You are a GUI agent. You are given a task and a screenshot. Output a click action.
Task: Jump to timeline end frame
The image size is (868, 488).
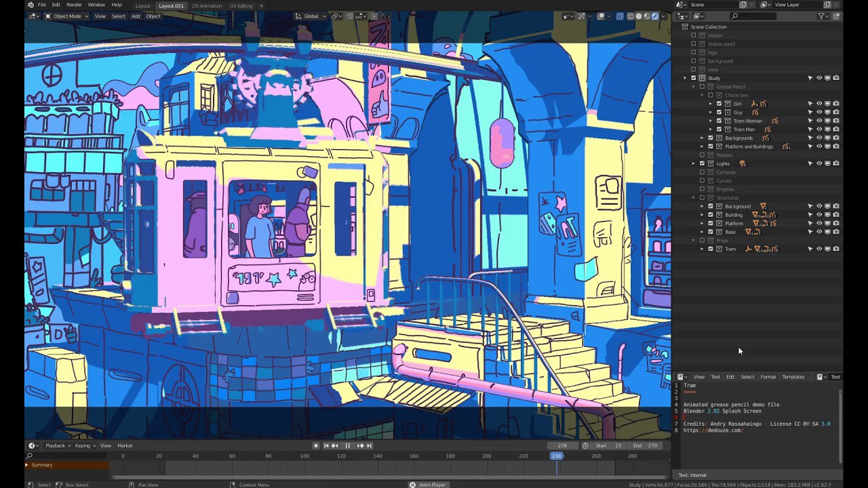[369, 445]
